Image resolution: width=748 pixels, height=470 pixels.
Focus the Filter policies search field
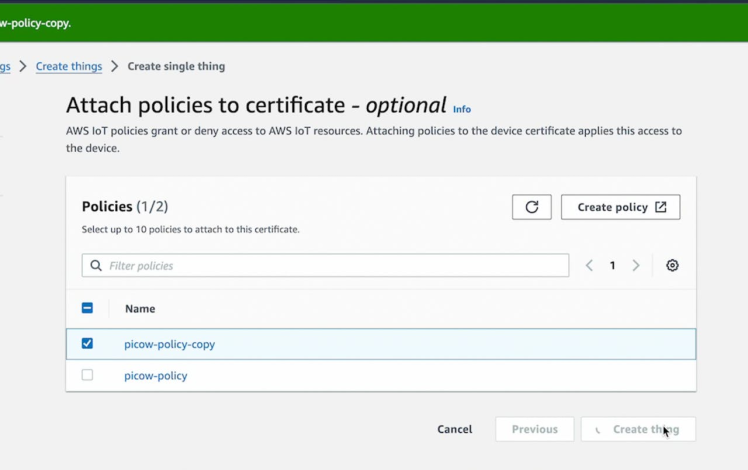coord(335,266)
